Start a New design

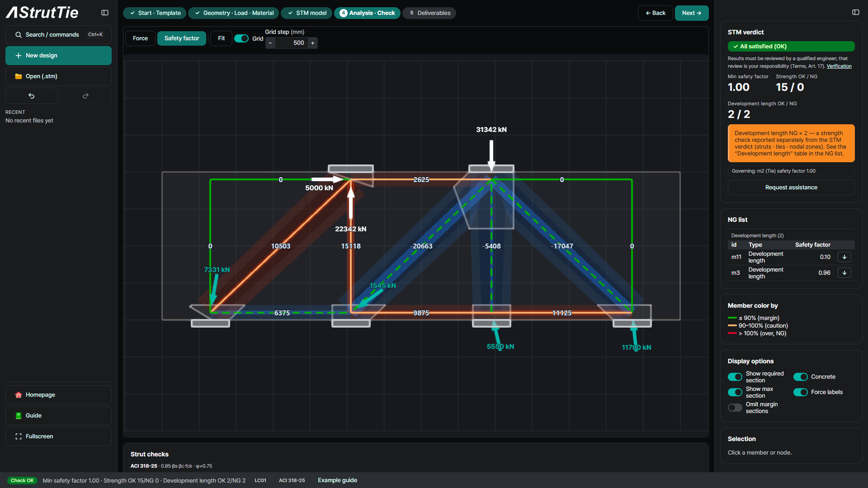pyautogui.click(x=58, y=56)
